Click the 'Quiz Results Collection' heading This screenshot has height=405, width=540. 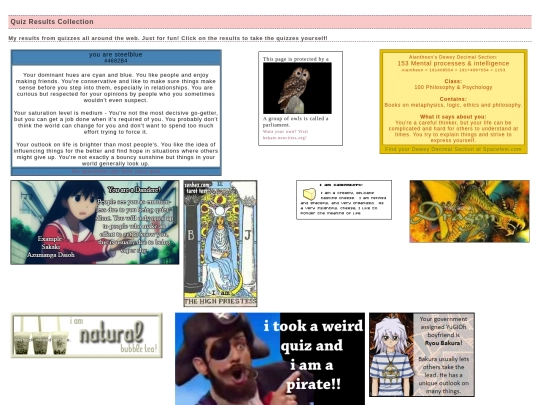[x=52, y=22]
